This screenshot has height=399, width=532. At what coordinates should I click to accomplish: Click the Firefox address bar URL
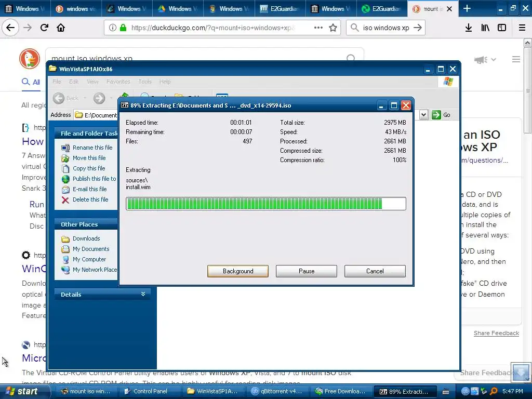[213, 28]
